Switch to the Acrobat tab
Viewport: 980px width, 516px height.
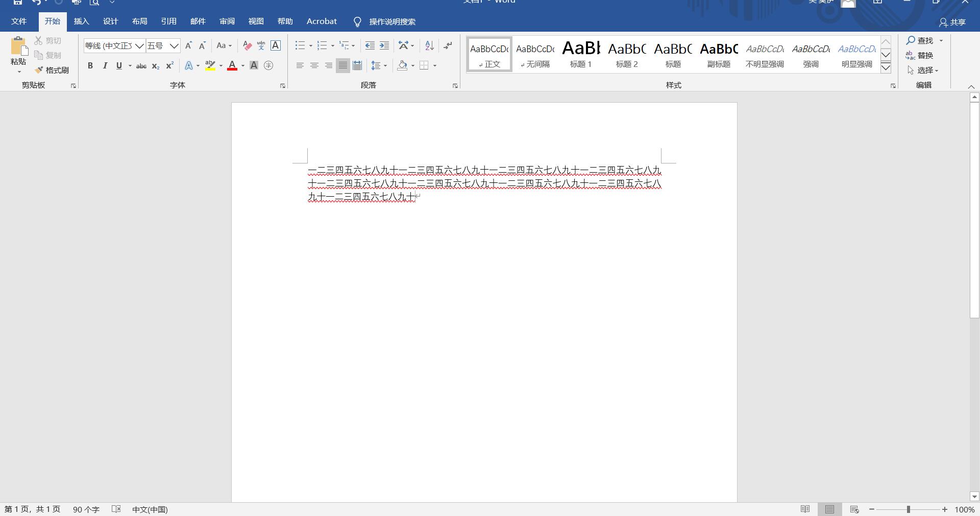pos(322,21)
